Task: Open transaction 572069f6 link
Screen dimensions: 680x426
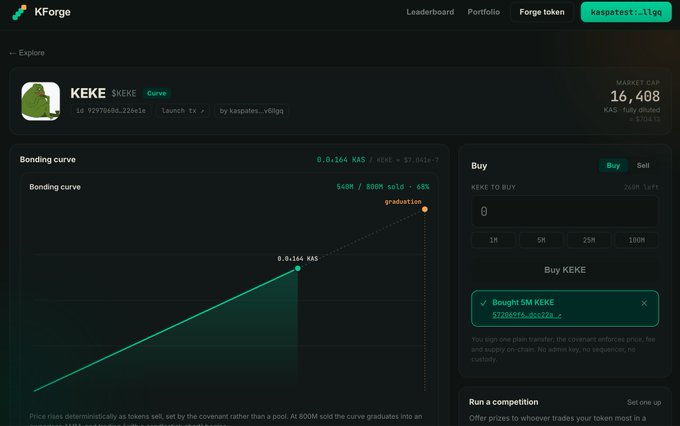Action: tap(526, 315)
